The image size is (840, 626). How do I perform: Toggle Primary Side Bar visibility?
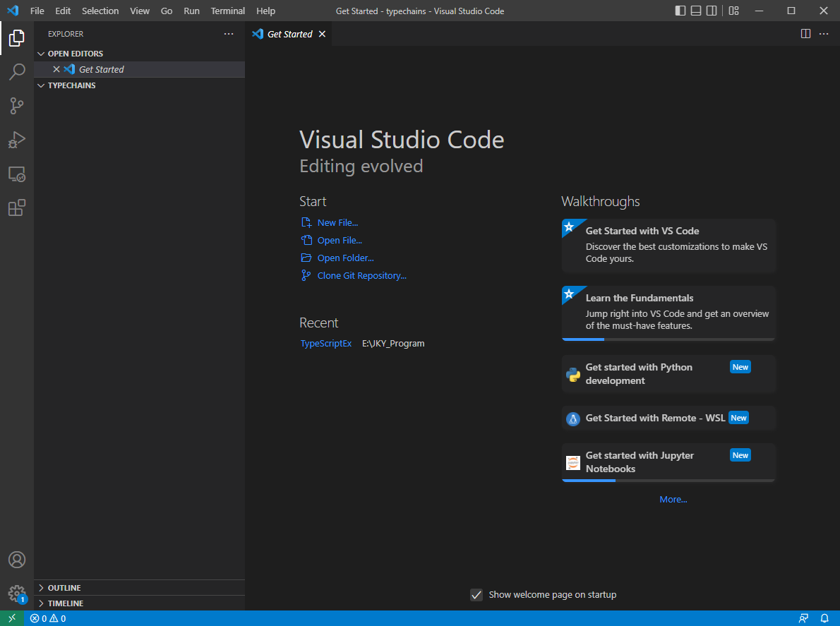click(x=680, y=11)
